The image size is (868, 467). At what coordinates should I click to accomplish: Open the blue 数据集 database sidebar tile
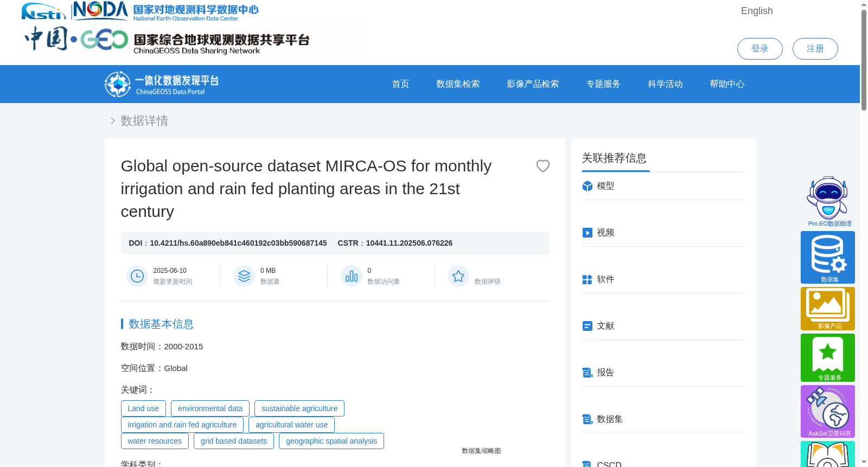pos(828,257)
